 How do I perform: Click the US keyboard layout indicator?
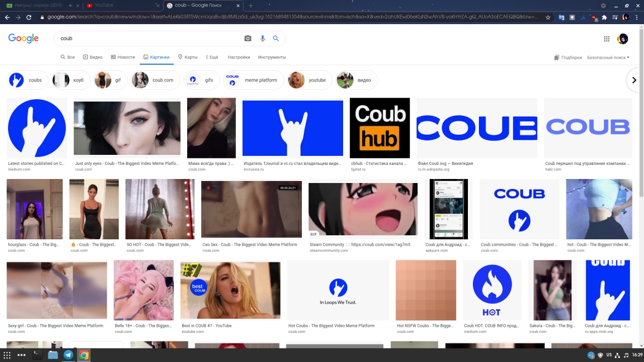click(609, 355)
